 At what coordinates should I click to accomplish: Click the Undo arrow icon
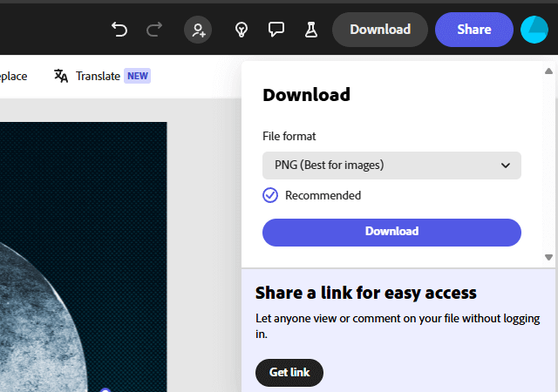point(119,30)
